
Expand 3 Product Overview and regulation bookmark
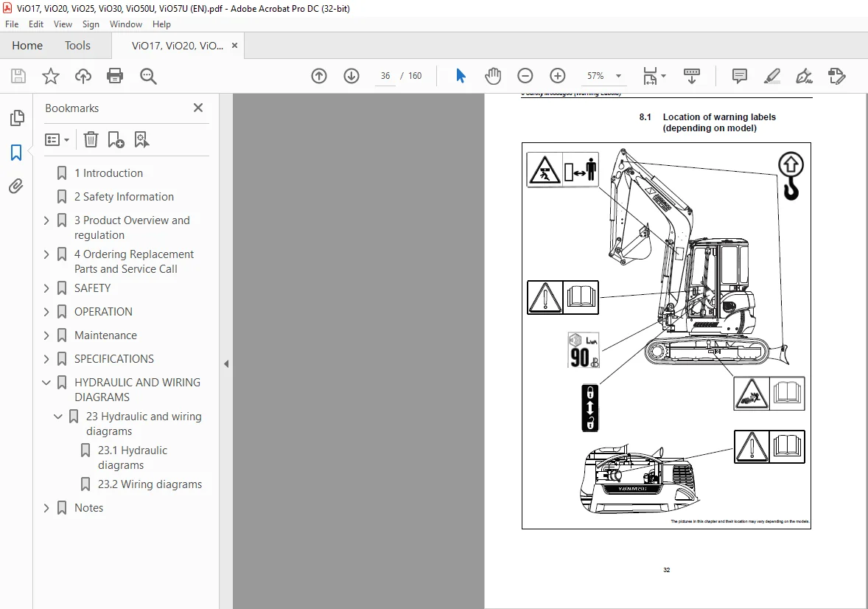[x=46, y=220]
